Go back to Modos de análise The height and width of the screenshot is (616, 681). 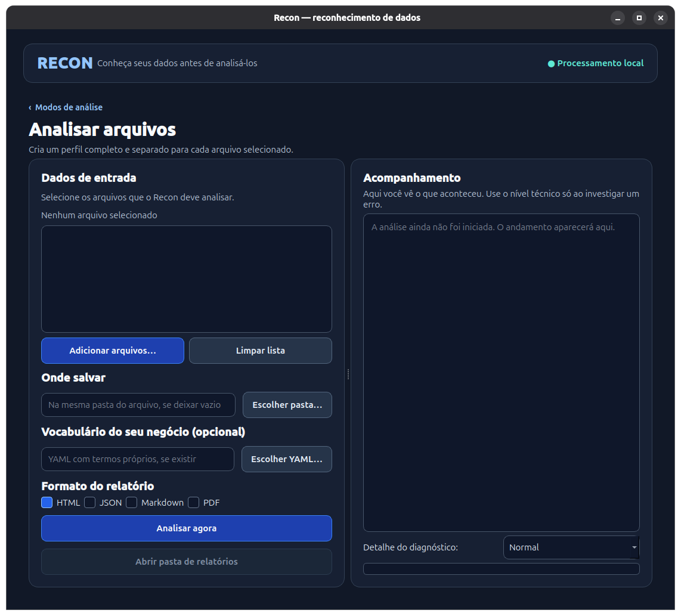[65, 107]
